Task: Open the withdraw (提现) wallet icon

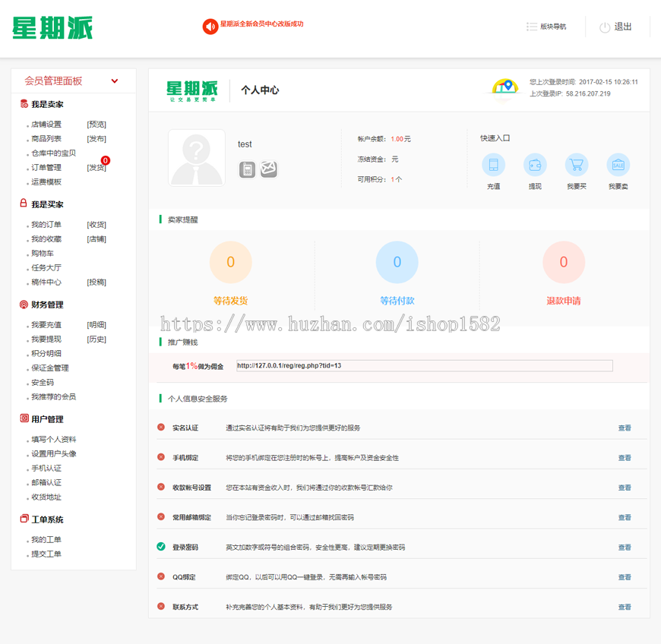Action: click(535, 166)
